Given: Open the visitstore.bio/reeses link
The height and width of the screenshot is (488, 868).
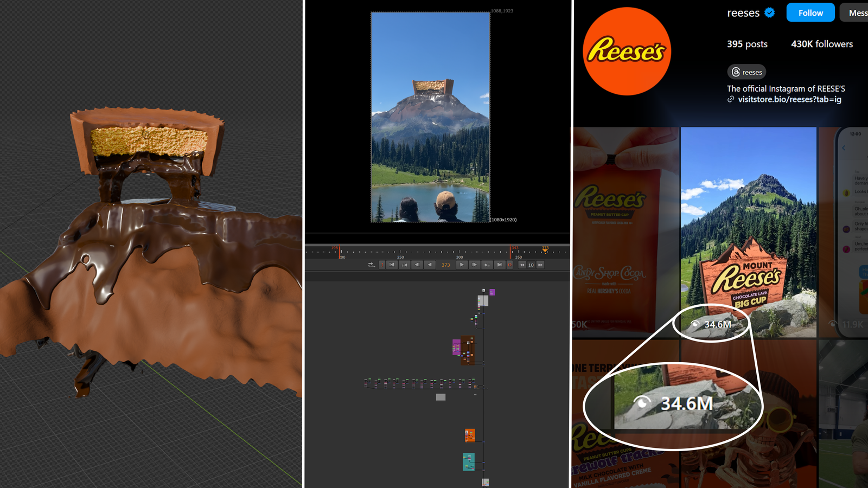Looking at the screenshot, I should click(x=789, y=99).
